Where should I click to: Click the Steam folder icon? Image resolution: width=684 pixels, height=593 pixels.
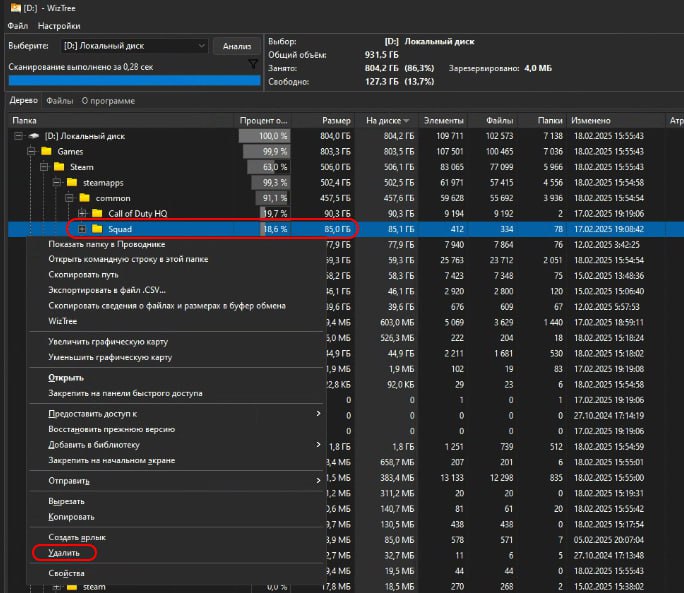(x=59, y=167)
